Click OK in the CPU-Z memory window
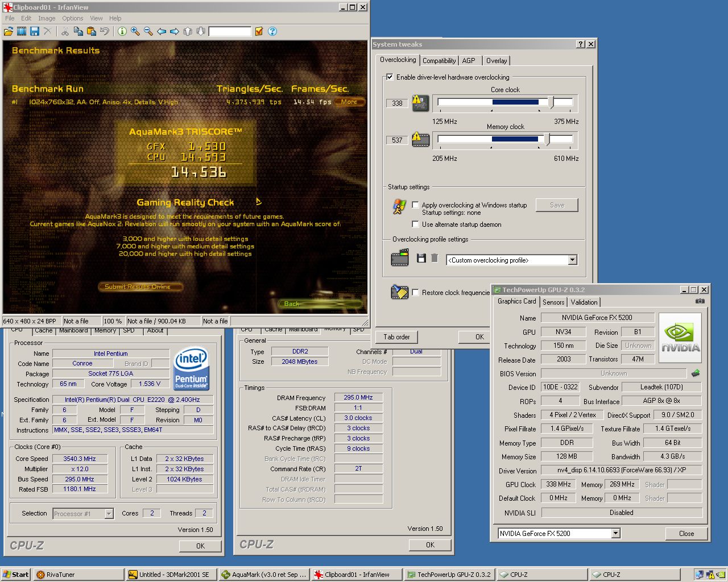The width and height of the screenshot is (728, 582). coord(430,545)
